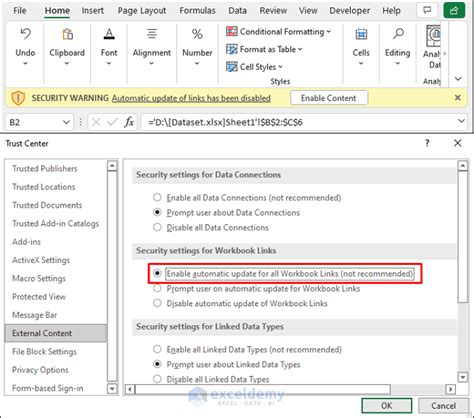Image resolution: width=474 pixels, height=418 pixels.
Task: Select Privacy Options category
Action: click(40, 370)
